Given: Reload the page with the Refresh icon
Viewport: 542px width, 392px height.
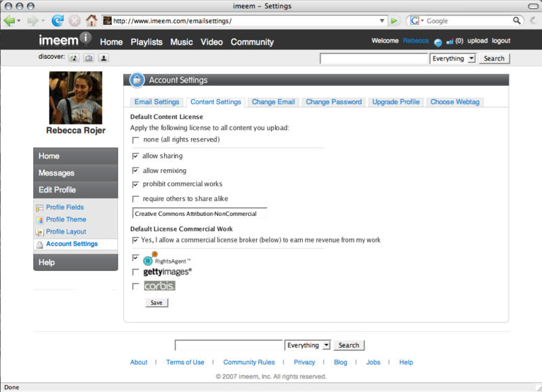Looking at the screenshot, I should (x=58, y=21).
